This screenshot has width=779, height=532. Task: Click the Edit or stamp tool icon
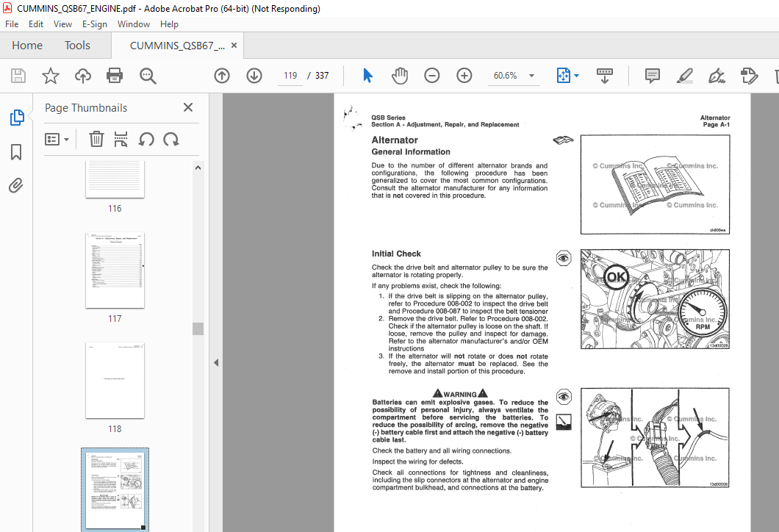click(x=749, y=76)
